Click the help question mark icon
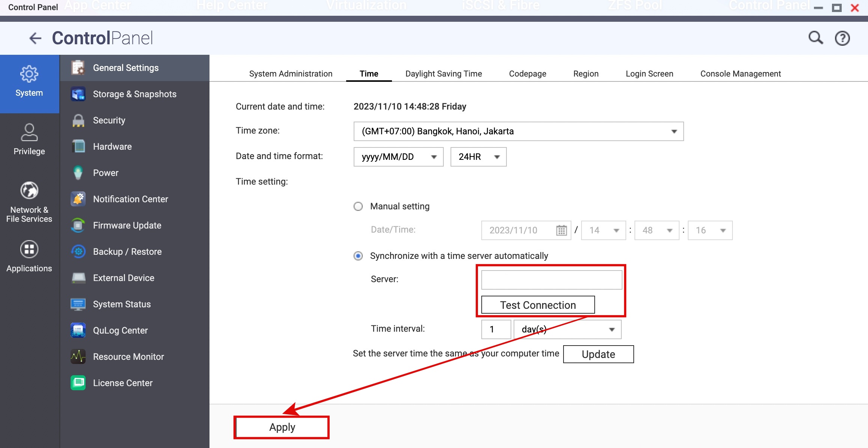The image size is (868, 448). 842,38
